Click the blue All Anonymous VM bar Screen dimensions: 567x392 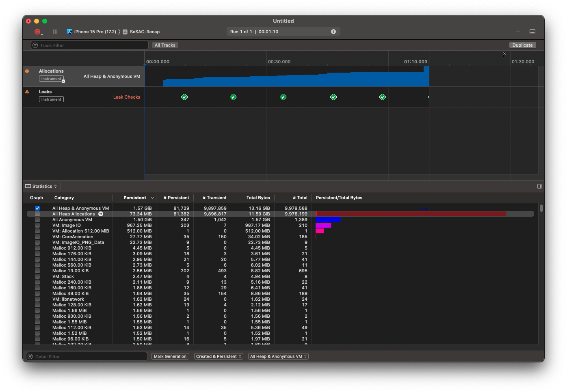328,220
